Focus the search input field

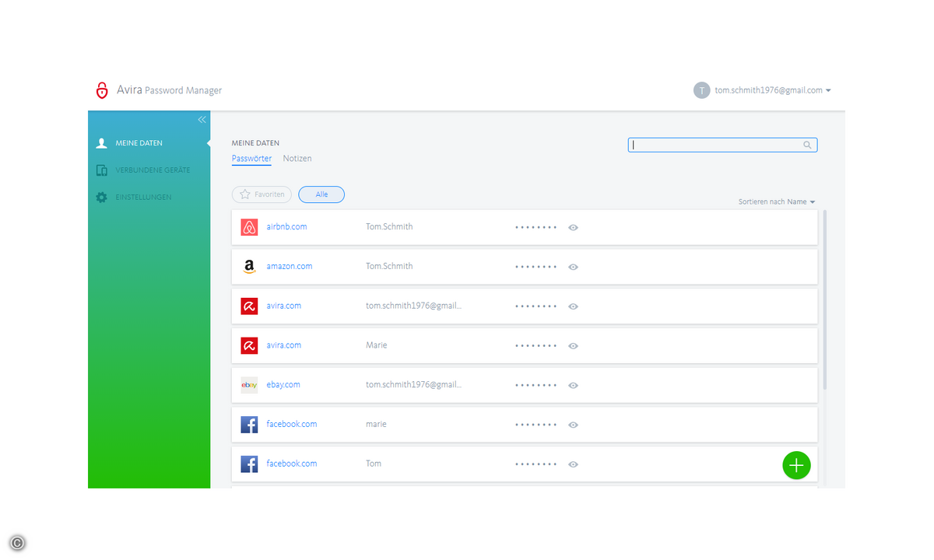(722, 145)
